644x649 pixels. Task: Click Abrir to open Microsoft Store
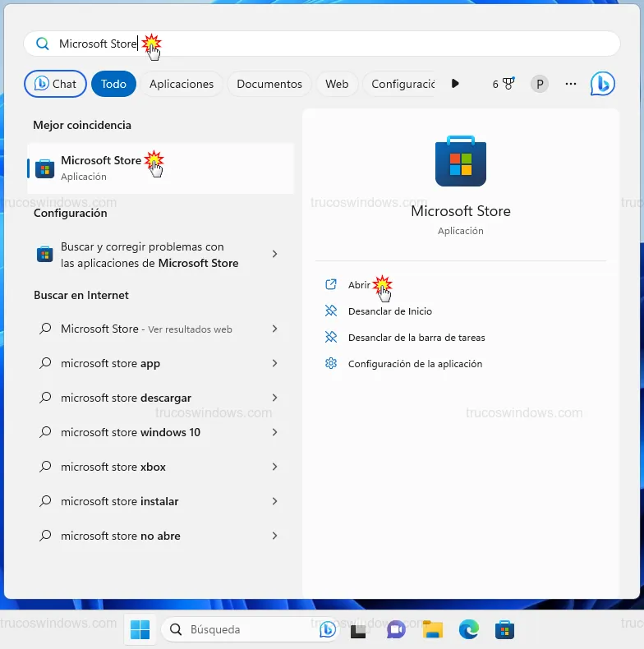pos(359,285)
